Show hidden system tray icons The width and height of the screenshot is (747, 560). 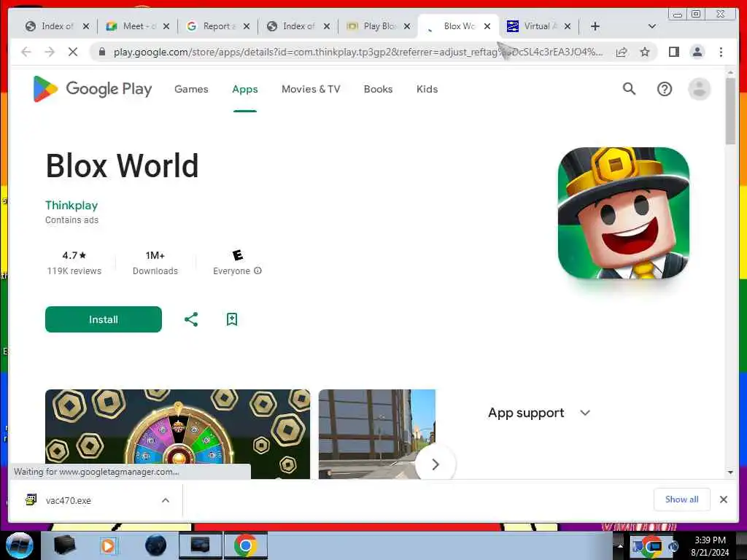(x=620, y=545)
